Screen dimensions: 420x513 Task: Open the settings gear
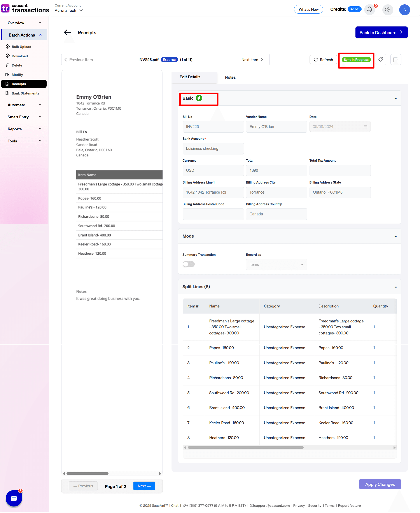pos(388,10)
